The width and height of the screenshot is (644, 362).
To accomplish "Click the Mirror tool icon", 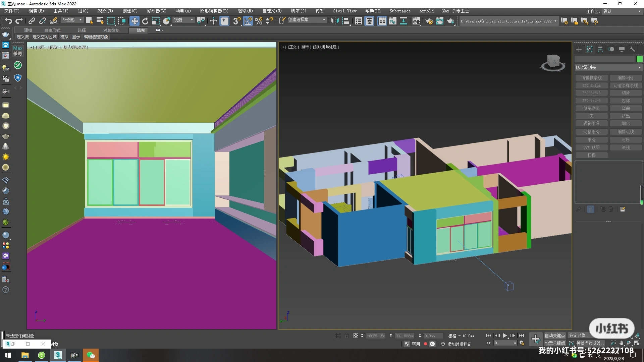I will click(x=335, y=21).
